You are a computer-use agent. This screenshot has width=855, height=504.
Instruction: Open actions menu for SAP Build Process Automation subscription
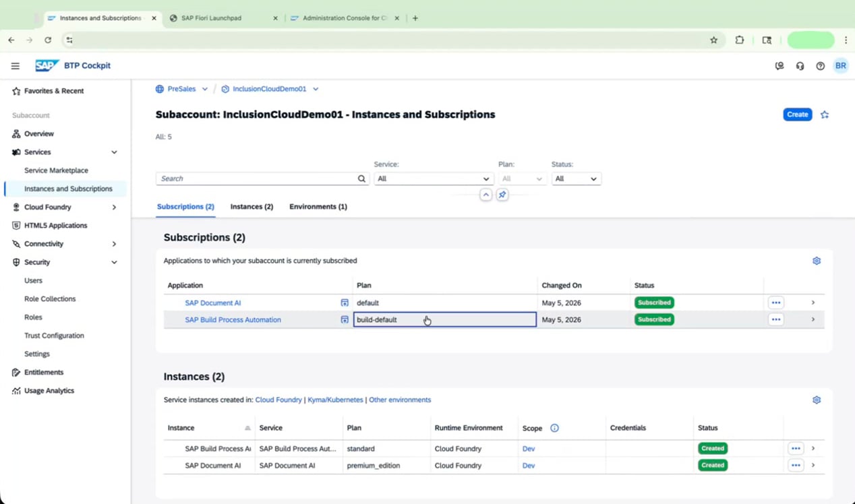point(776,319)
